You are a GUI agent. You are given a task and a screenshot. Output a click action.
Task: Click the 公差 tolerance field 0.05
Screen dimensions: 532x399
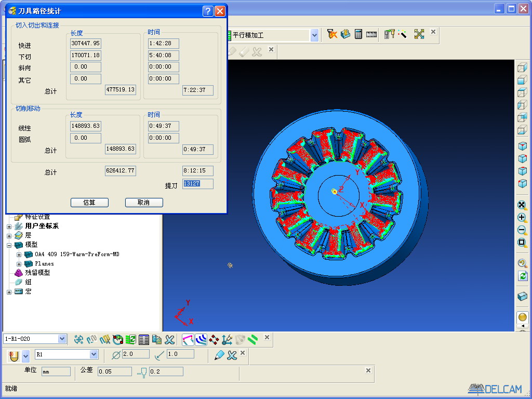coord(115,371)
